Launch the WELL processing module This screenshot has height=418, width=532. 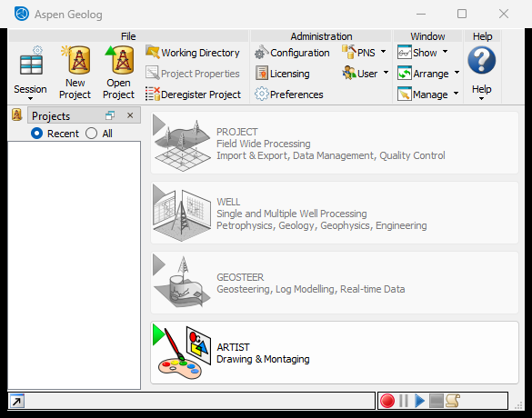tap(335, 213)
